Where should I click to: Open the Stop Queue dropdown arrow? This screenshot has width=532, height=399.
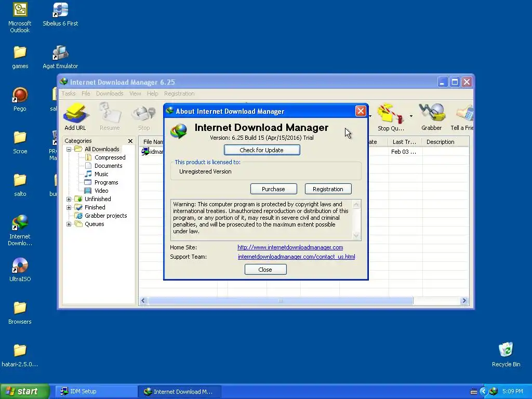coord(411,116)
